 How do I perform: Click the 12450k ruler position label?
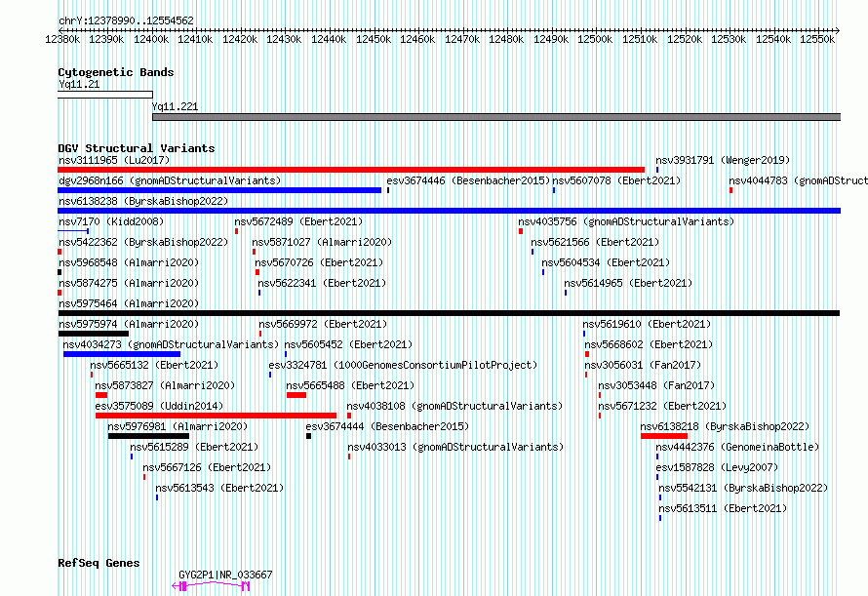(x=374, y=39)
